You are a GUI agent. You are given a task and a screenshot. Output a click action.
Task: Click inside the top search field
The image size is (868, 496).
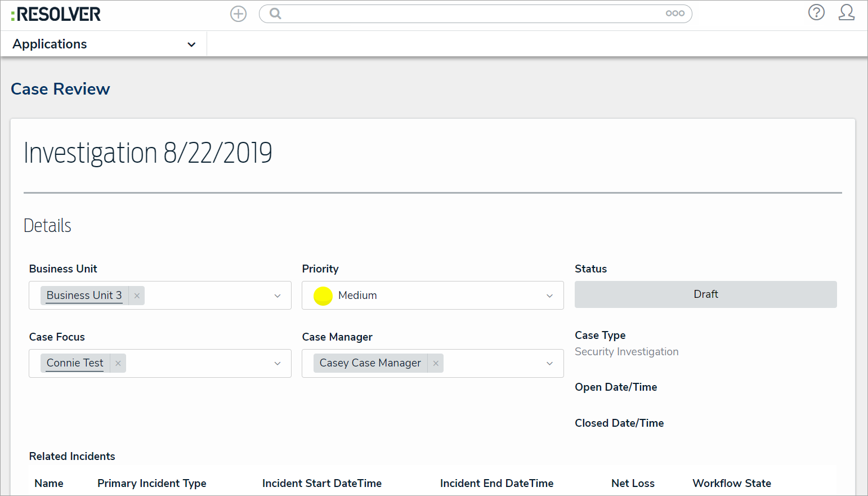point(467,14)
